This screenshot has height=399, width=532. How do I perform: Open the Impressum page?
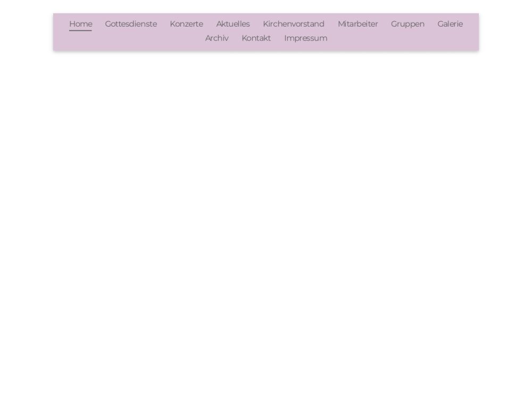coord(305,38)
